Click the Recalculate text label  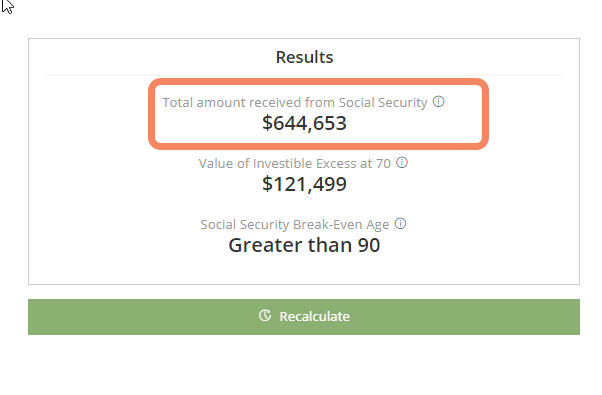[314, 316]
